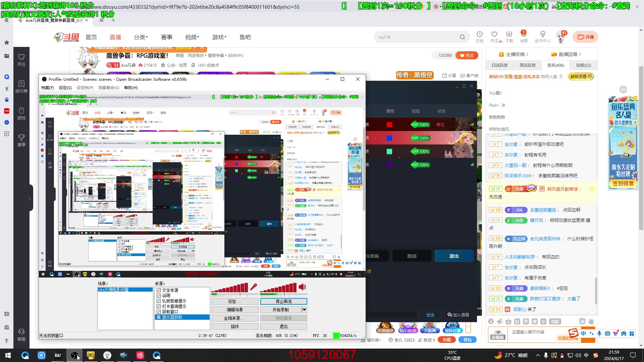Click the blue 退出 button in game lobby
This screenshot has height=362, width=644.
(x=454, y=256)
